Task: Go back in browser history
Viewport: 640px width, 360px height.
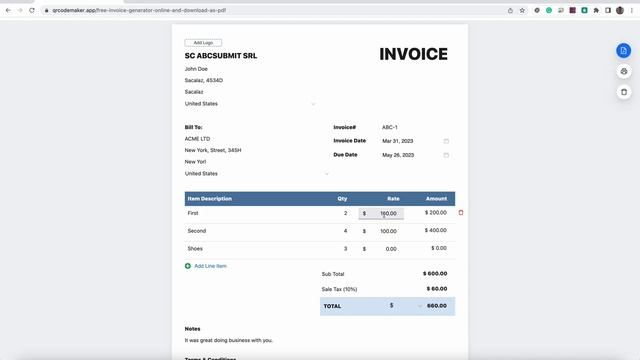Action: click(x=8, y=10)
